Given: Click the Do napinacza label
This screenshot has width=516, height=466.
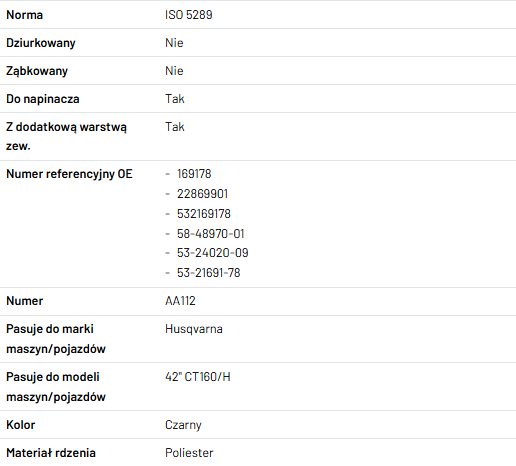Looking at the screenshot, I should click(43, 99).
